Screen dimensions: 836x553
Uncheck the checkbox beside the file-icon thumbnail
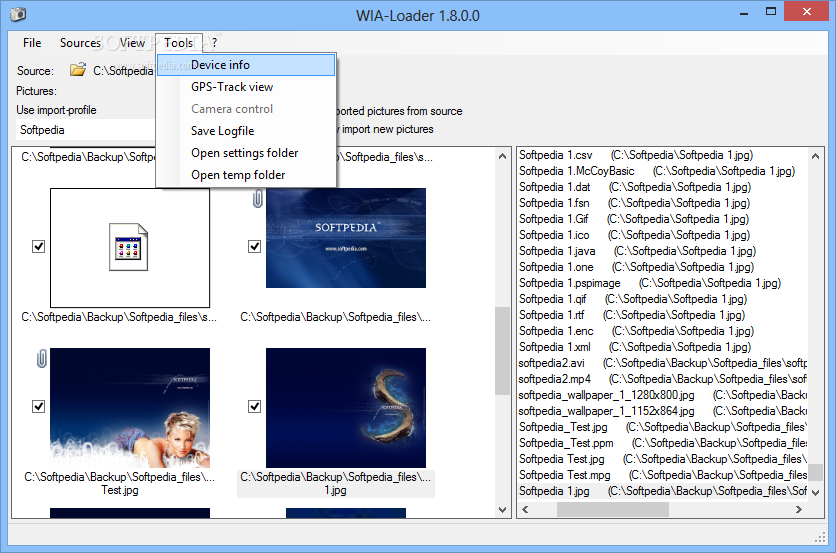[x=38, y=246]
